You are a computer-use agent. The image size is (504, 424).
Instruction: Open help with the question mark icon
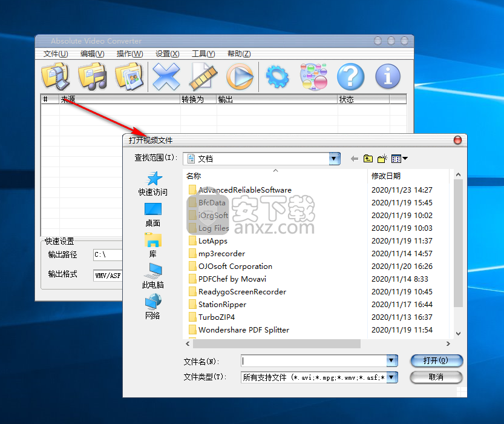351,76
